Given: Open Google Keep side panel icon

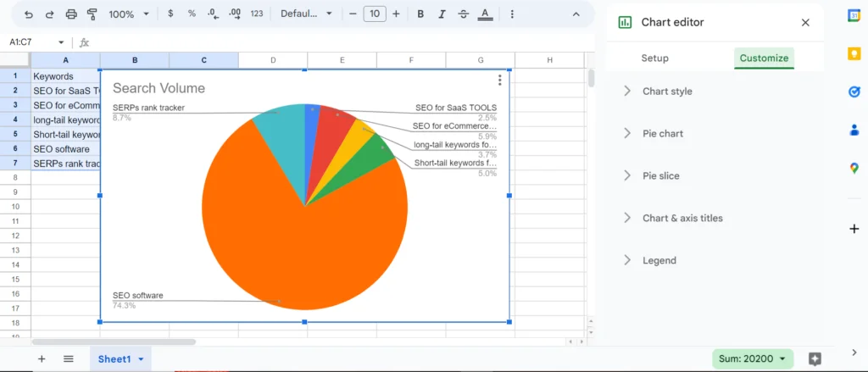Looking at the screenshot, I should click(854, 53).
